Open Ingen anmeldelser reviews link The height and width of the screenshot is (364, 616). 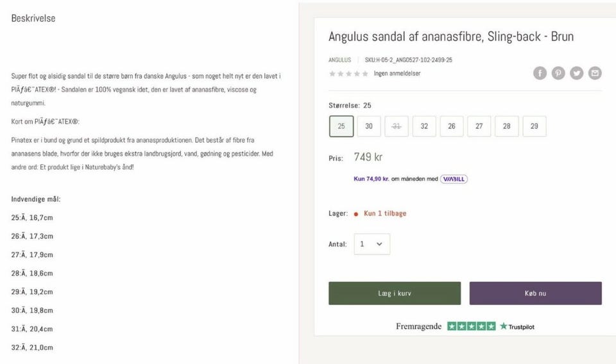[397, 74]
